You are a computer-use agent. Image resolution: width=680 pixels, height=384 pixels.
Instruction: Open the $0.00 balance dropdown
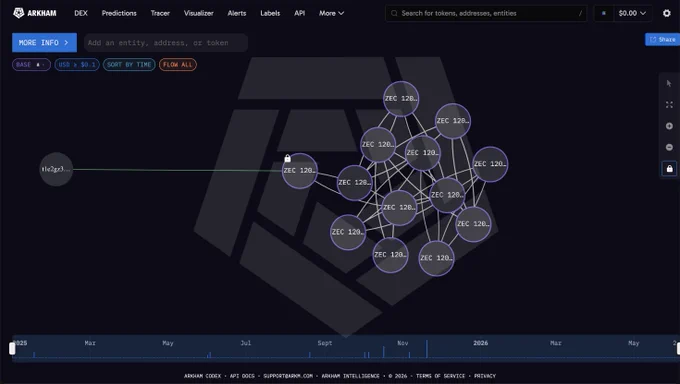632,13
